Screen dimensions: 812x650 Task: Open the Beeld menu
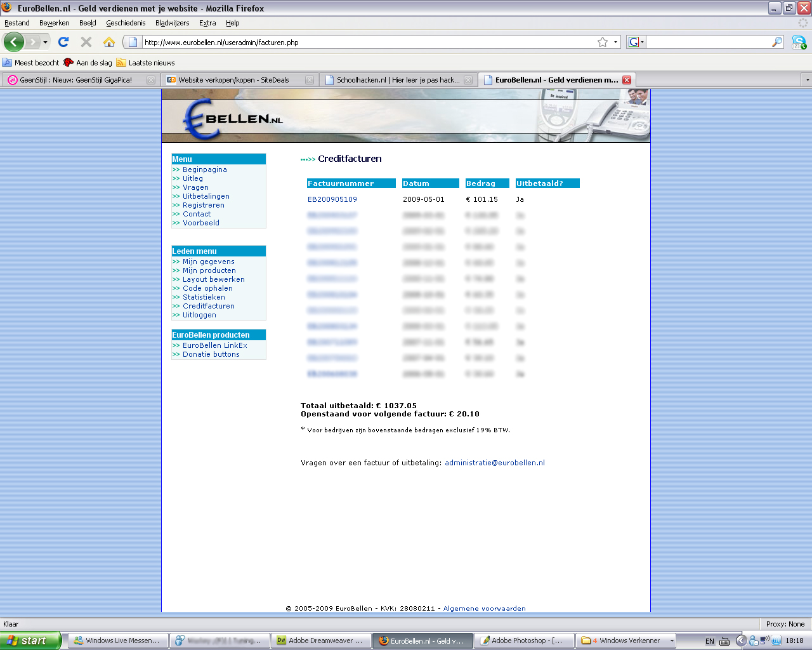[x=88, y=23]
